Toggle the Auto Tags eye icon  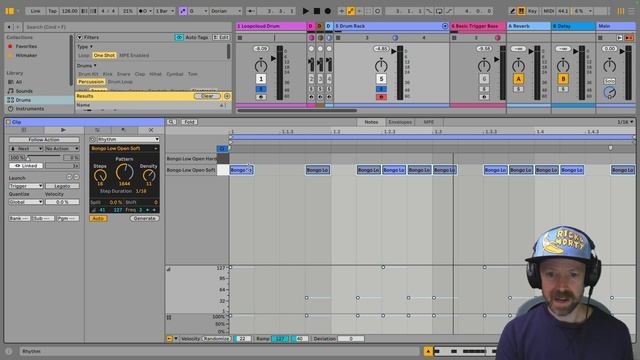(179, 37)
